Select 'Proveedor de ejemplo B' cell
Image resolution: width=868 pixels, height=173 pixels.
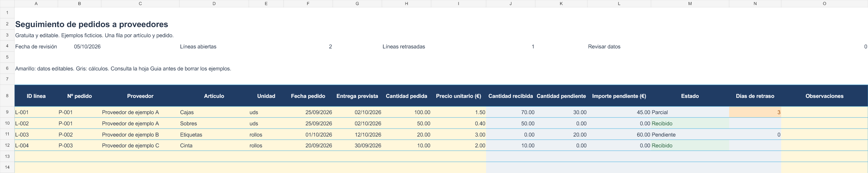click(140, 135)
